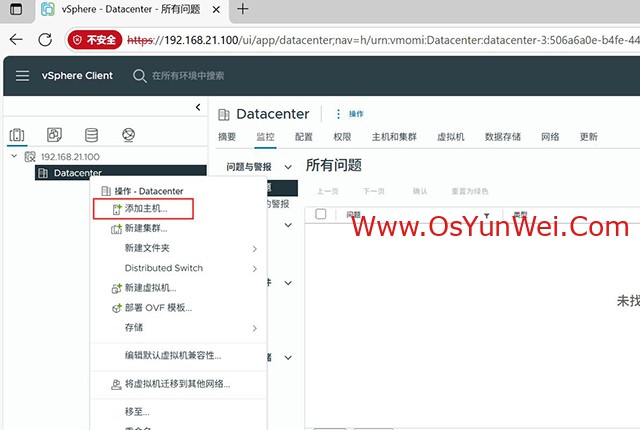Open New Folder submenu
The image size is (640, 430).
coord(178,248)
